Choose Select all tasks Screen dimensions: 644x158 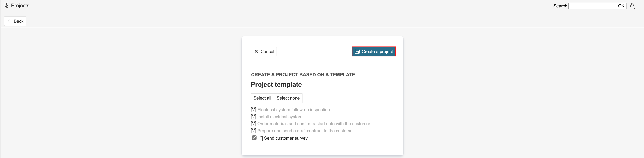click(x=262, y=98)
